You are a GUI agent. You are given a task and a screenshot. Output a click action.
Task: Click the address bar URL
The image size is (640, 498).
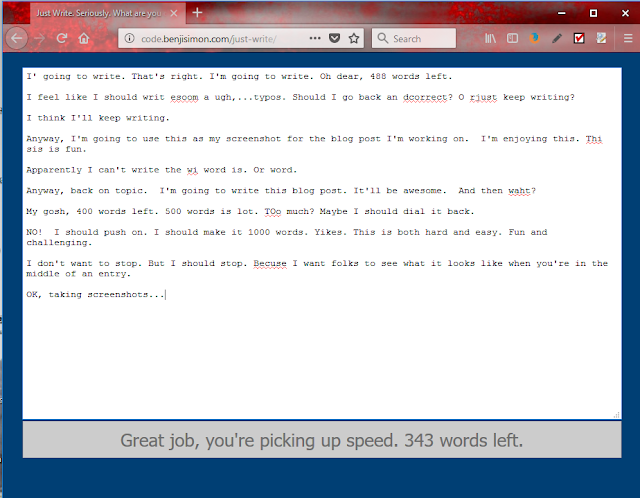[x=209, y=39]
